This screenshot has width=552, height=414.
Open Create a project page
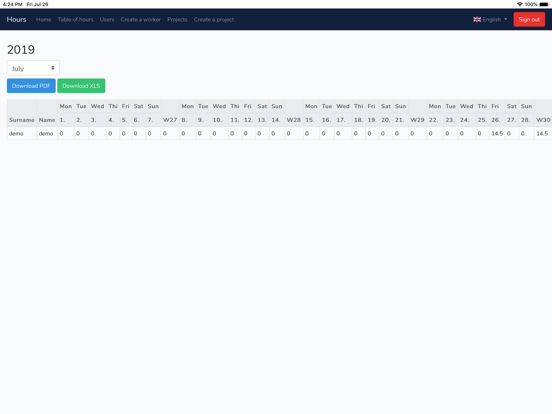click(x=214, y=19)
